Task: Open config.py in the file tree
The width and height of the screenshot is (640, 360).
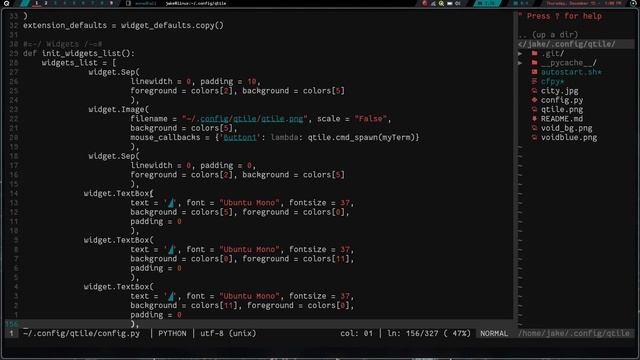Action: point(562,100)
